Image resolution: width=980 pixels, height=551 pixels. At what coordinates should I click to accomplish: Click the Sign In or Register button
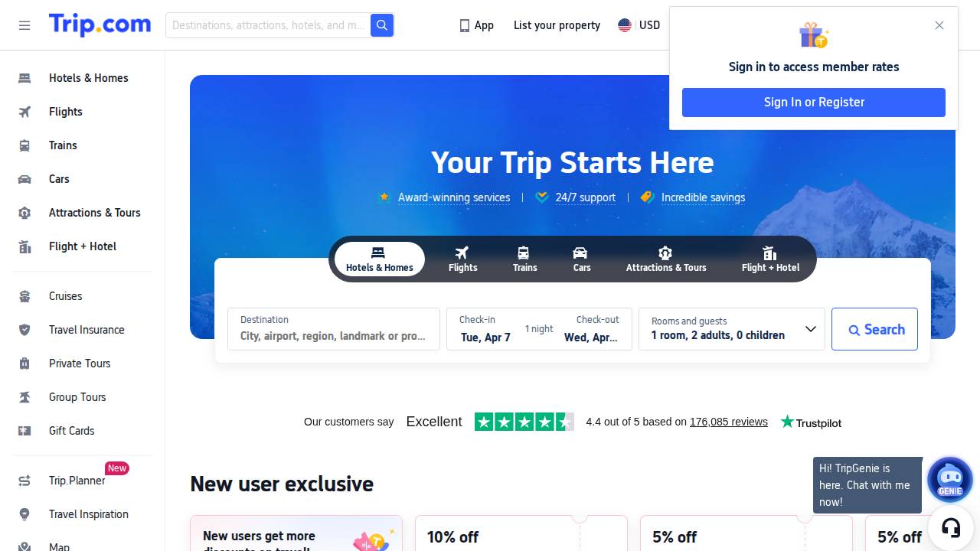tap(813, 103)
